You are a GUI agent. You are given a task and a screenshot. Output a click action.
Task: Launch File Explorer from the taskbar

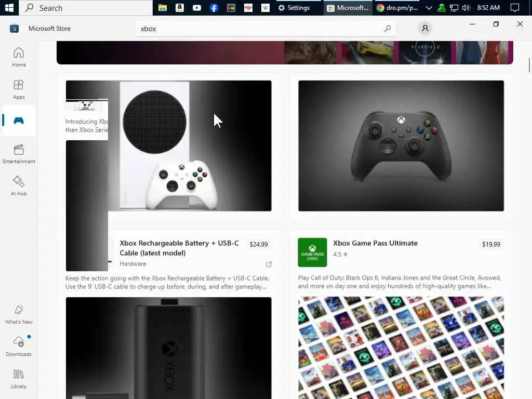163,7
